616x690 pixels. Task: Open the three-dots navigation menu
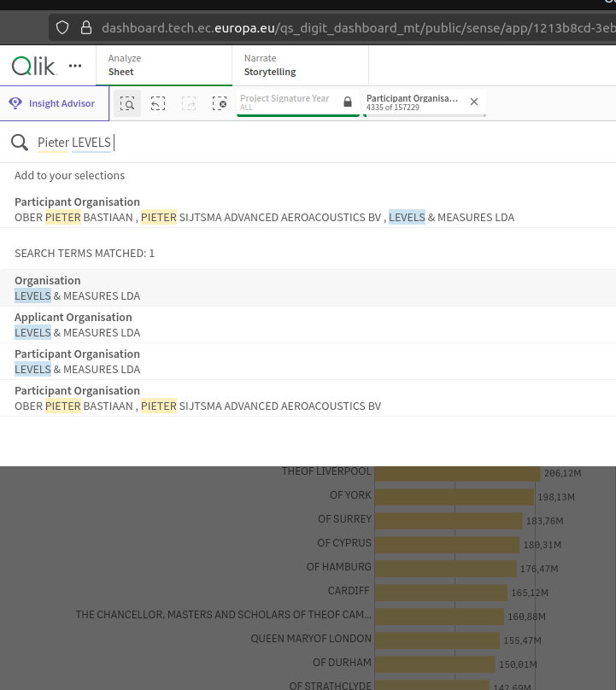[x=75, y=66]
